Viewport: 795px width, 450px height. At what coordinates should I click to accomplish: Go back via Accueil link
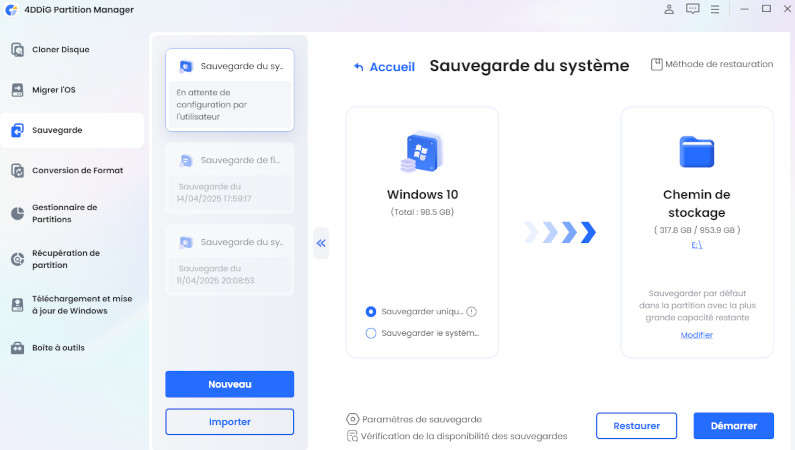coord(392,67)
